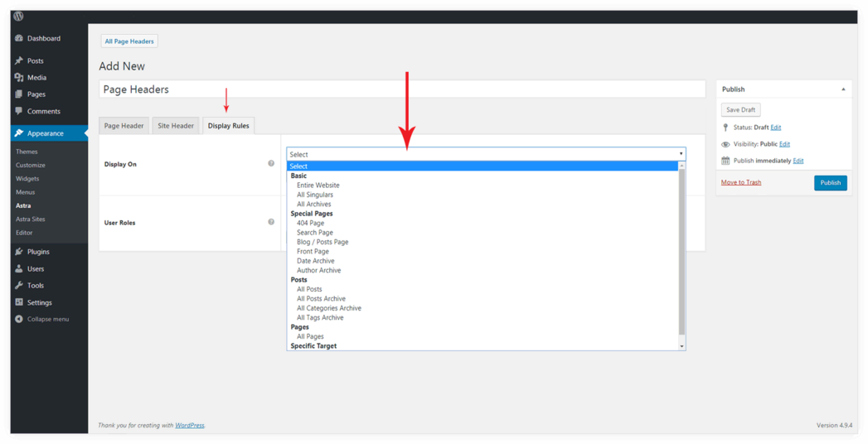Click help icon beside User Roles
This screenshot has width=868, height=444.
click(x=271, y=222)
